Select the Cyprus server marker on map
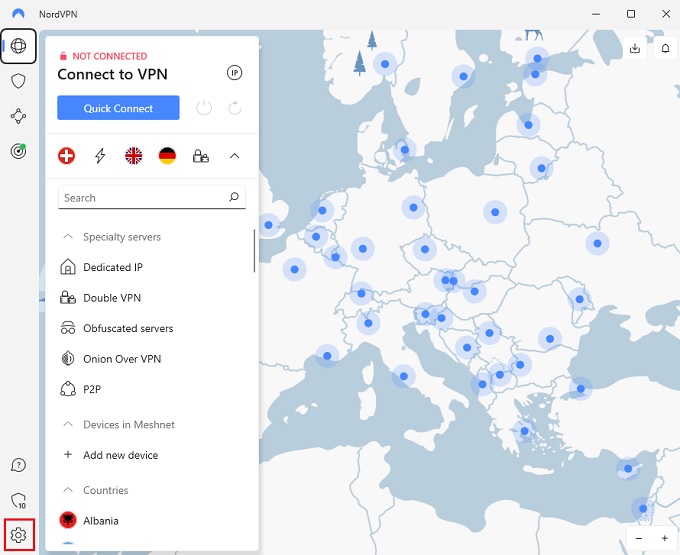680x555 pixels. click(628, 468)
